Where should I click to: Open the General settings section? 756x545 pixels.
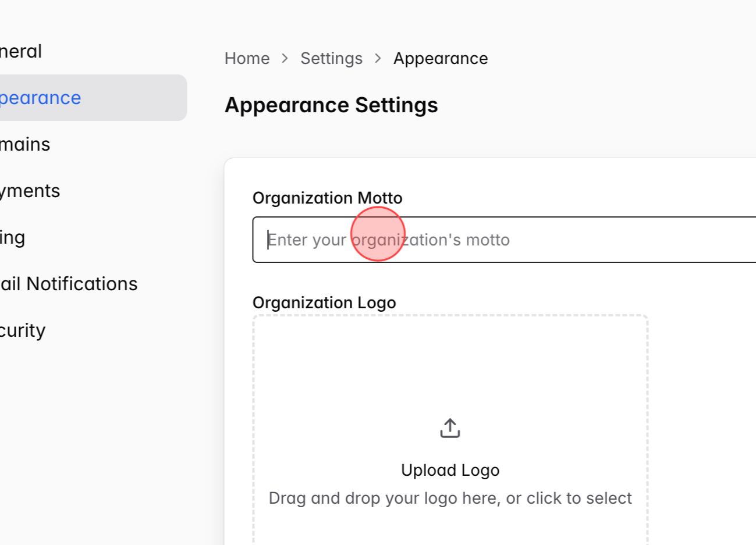[21, 51]
